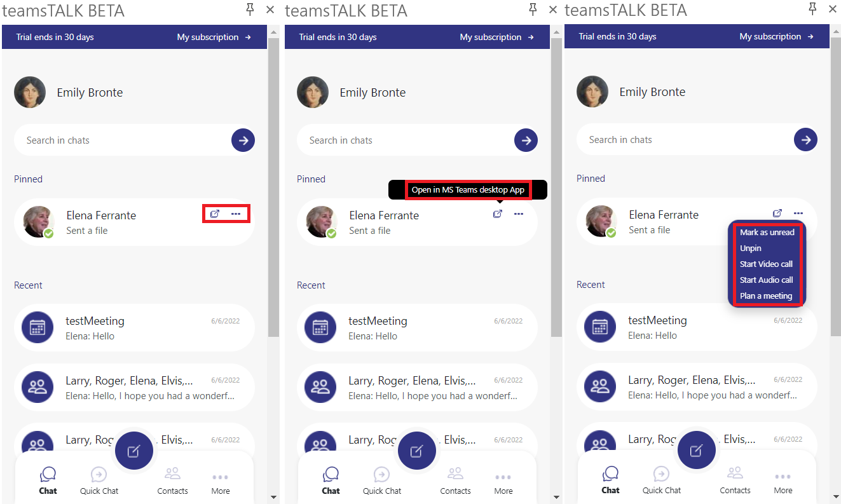This screenshot has height=504, width=841.
Task: Toggle the pin icon in left panel's title bar
Action: tap(250, 9)
